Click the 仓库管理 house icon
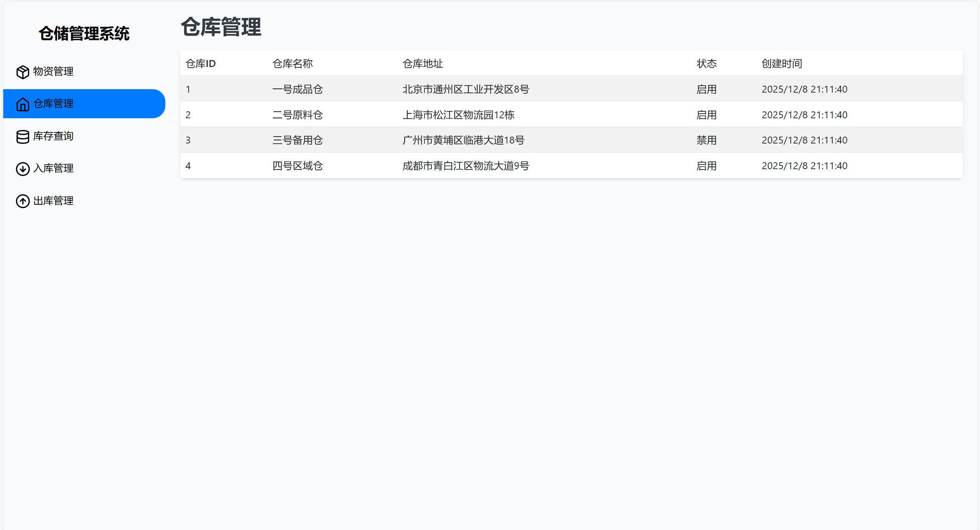Image resolution: width=980 pixels, height=530 pixels. coord(22,104)
